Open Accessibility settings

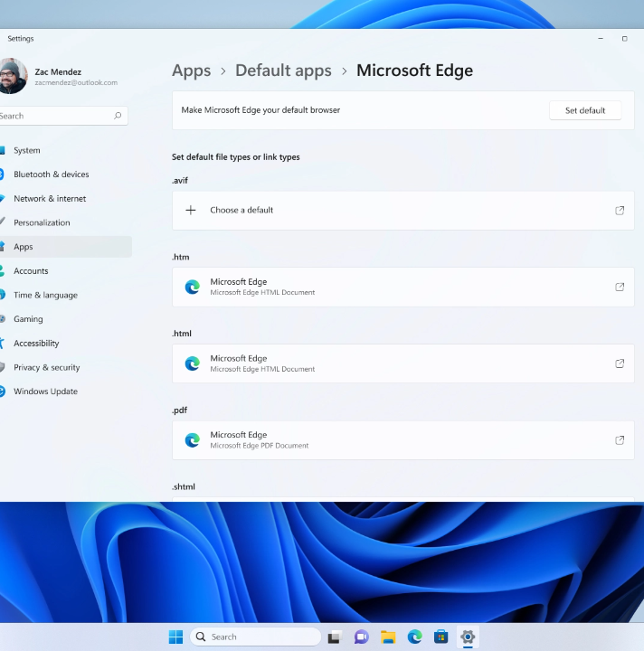pos(64,343)
